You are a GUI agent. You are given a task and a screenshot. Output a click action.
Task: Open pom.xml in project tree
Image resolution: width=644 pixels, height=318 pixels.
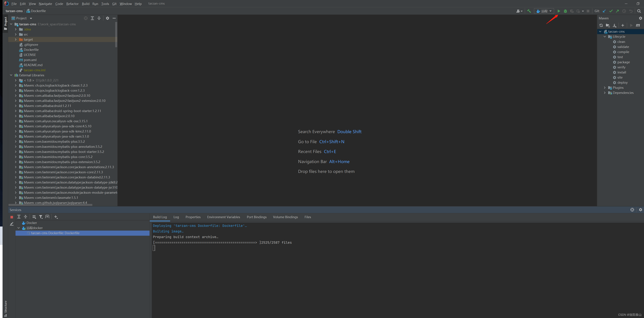[30, 60]
